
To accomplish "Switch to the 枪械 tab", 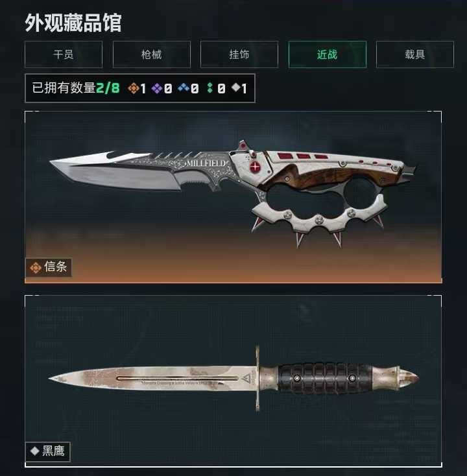I will (x=152, y=54).
